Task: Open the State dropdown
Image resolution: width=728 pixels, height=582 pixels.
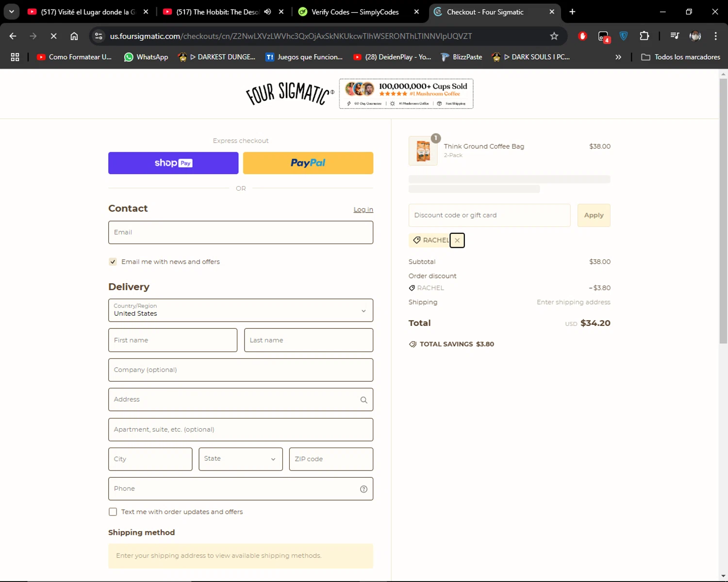Action: point(241,459)
